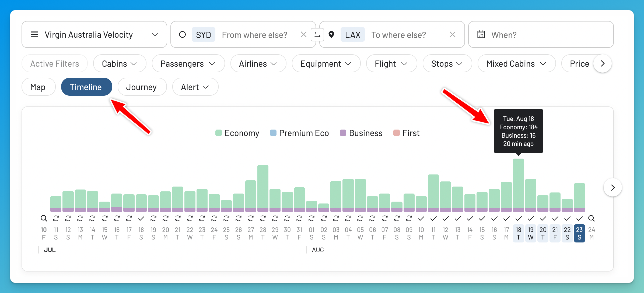The width and height of the screenshot is (644, 293).
Task: Select date 19 W in August
Action: coord(531,233)
